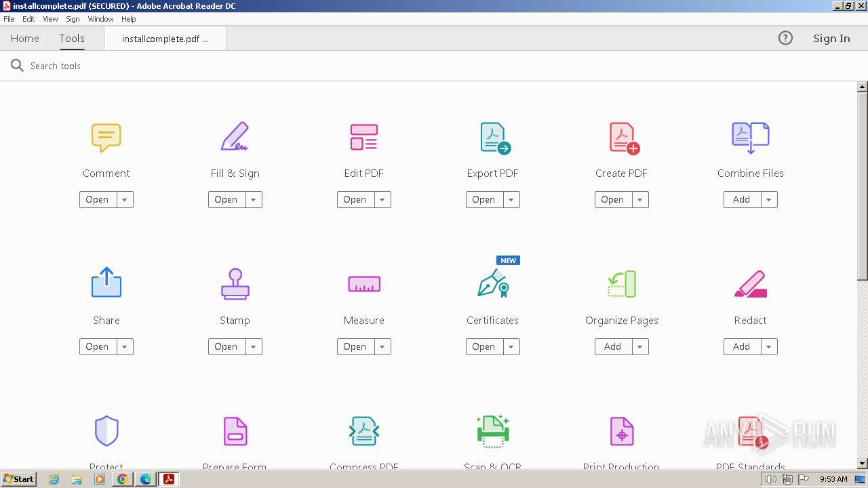This screenshot has width=868, height=488.
Task: Open the Help menu
Action: (x=129, y=19)
